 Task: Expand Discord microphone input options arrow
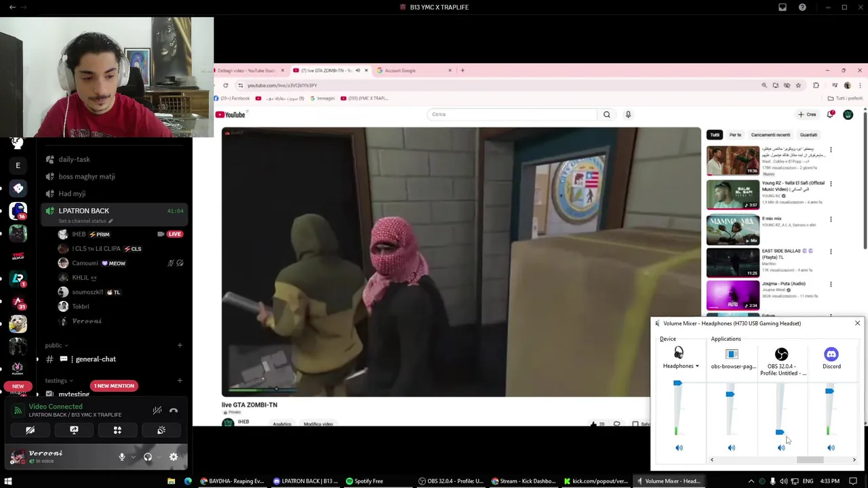tap(132, 457)
